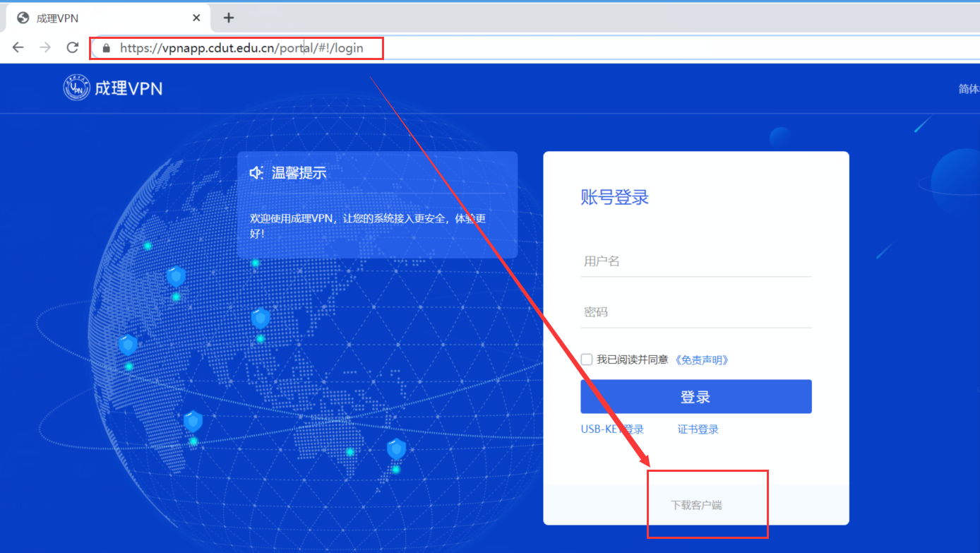Open the 简体 language dropdown
Image resolution: width=980 pixels, height=553 pixels.
click(968, 88)
